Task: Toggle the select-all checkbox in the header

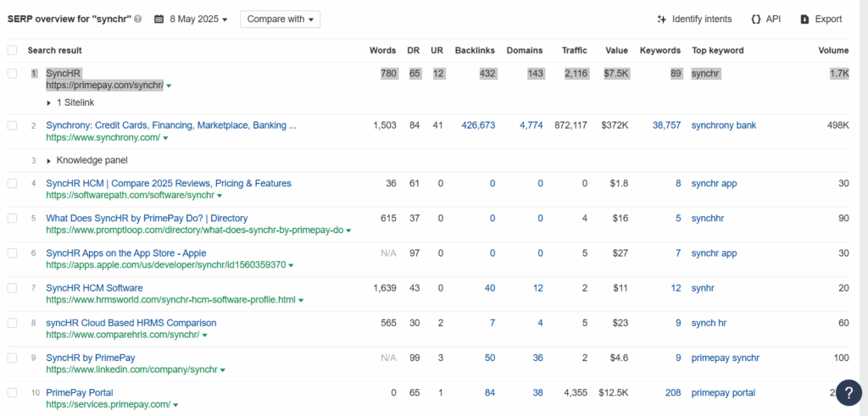Action: (x=12, y=50)
